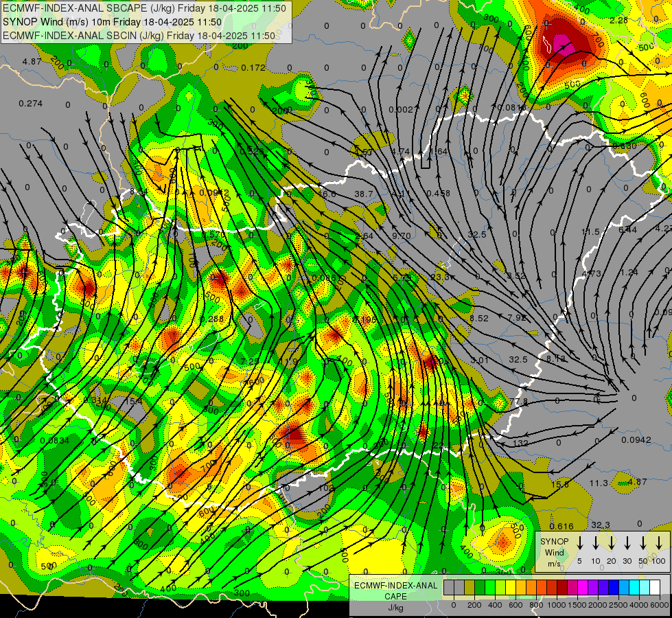Screen dimensions: 672x618
Task: Click the SYNOP Wind m/s legend label
Action: 555,552
